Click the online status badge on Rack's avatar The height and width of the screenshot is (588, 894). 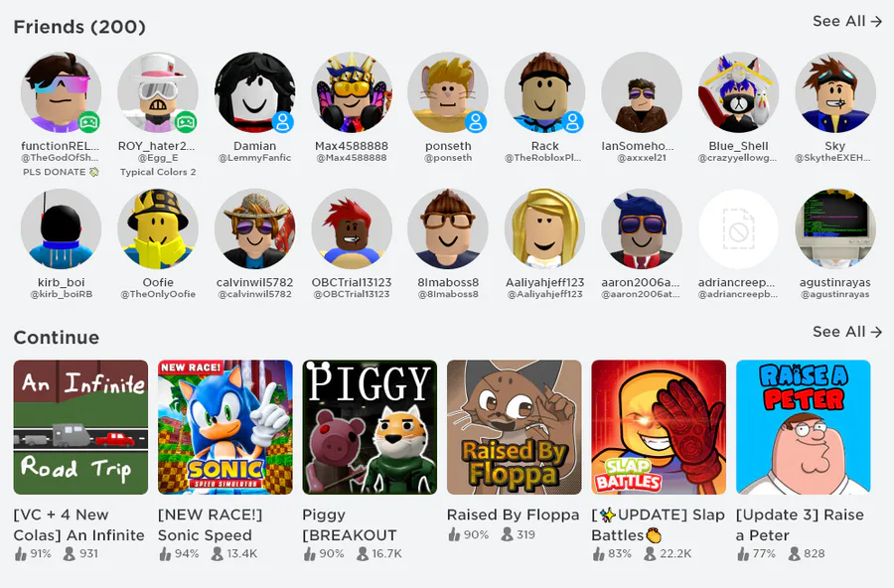573,121
